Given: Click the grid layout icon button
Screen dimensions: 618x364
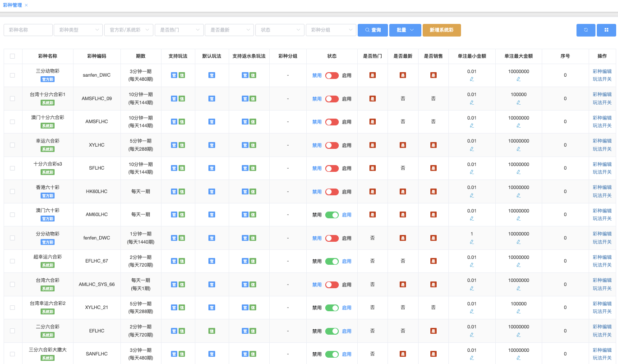Looking at the screenshot, I should [x=606, y=30].
